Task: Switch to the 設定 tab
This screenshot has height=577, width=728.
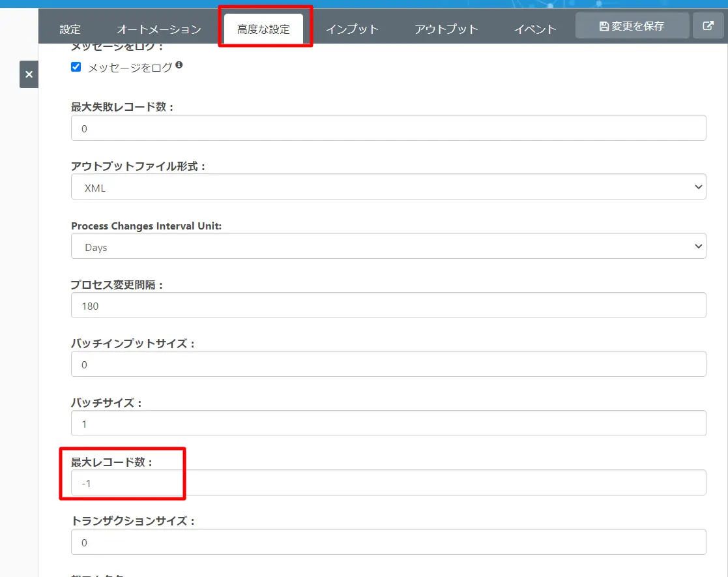Action: click(x=70, y=29)
